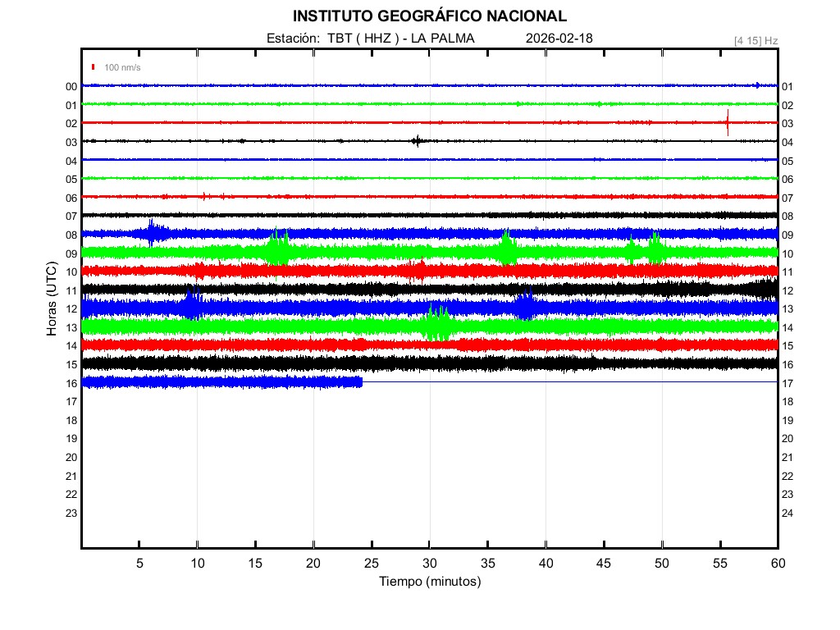Click the blue burst near minute 38 on trace 12
The width and height of the screenshot is (840, 630).
point(525,307)
